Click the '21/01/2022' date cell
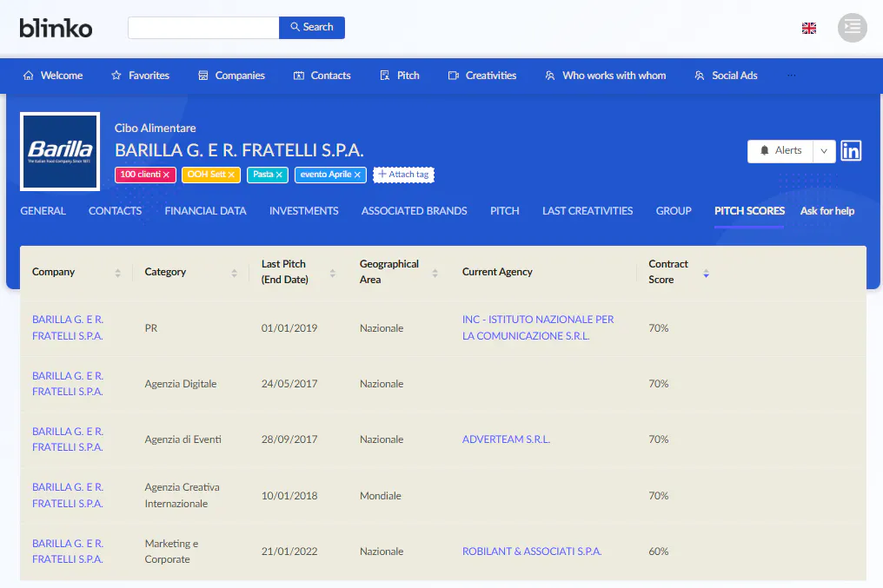This screenshot has height=588, width=883. pos(289,552)
